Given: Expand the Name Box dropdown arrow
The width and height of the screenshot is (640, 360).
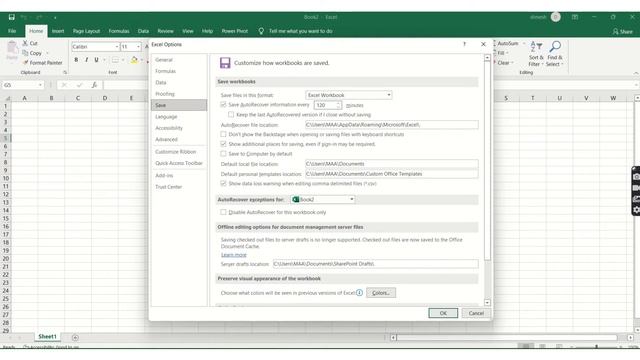Looking at the screenshot, I should (x=40, y=85).
